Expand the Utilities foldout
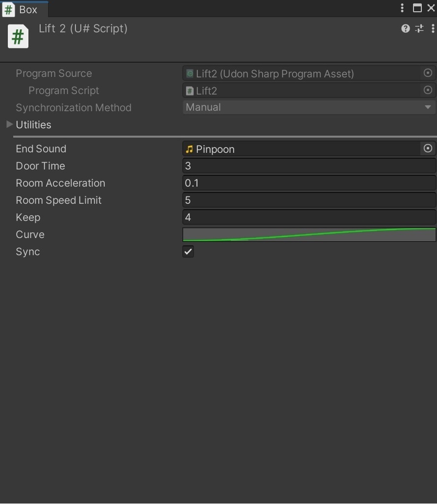 coord(9,125)
